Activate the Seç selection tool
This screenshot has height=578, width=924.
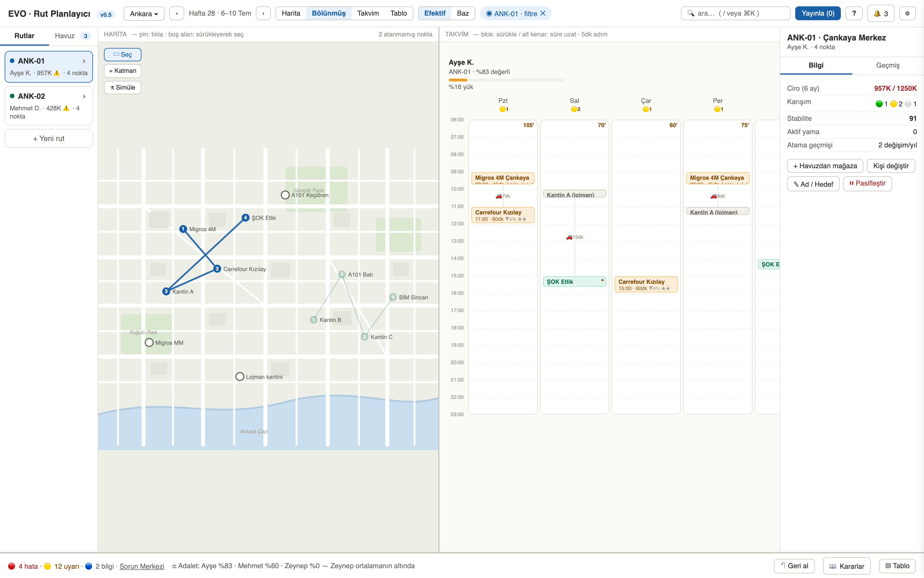(122, 54)
